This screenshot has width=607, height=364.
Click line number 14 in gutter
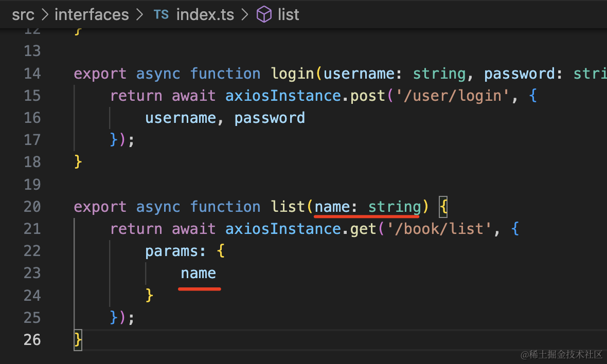tap(32, 74)
